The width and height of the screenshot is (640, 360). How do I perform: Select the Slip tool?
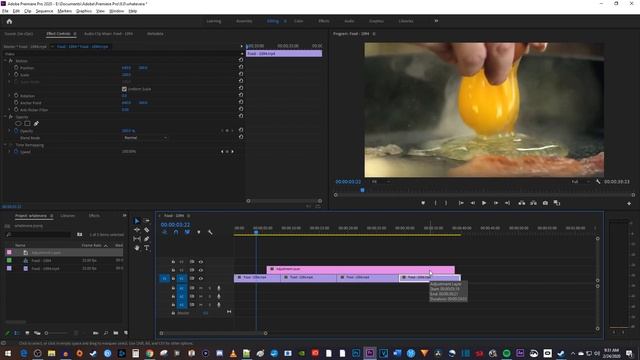point(137,239)
